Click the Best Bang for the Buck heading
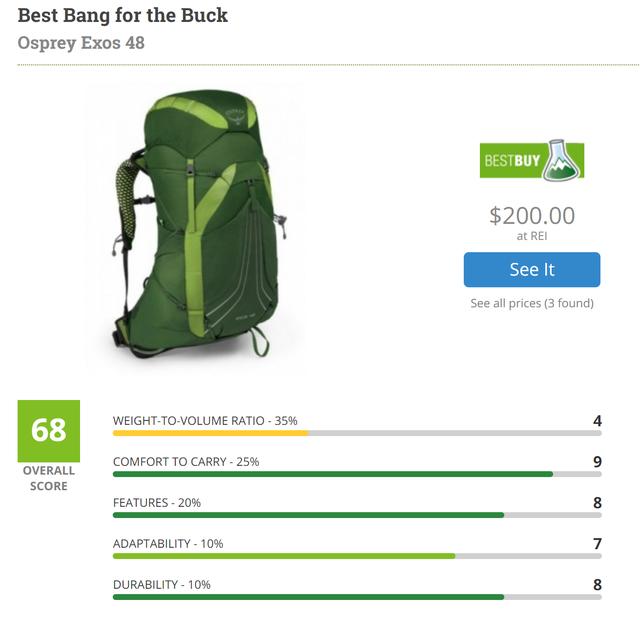640x619 pixels. 123,15
